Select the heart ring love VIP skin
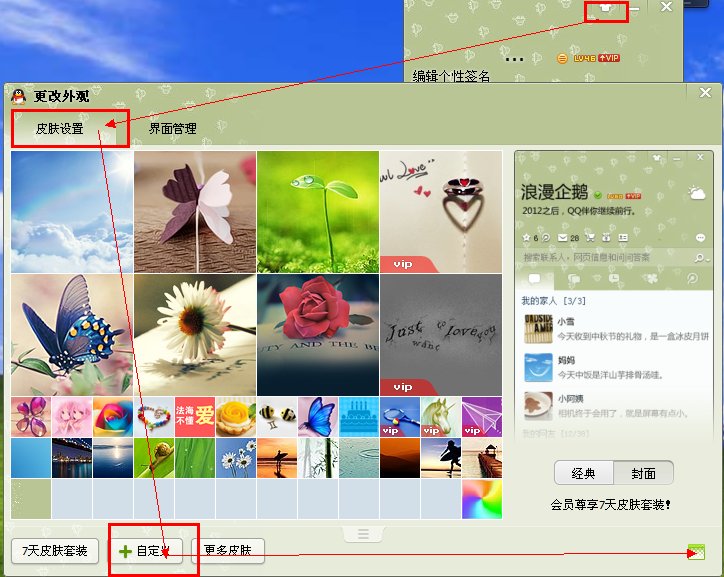 click(x=441, y=212)
